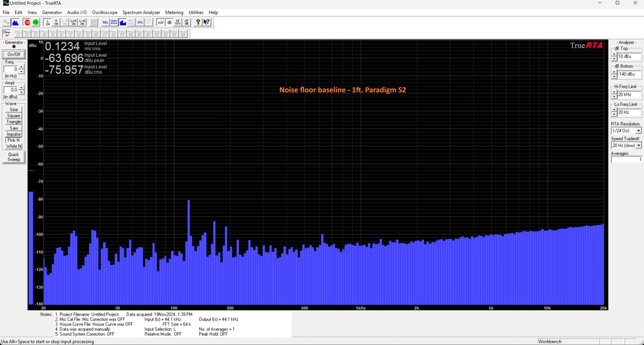
Task: Select L-R IN input mode
Action: [82, 22]
